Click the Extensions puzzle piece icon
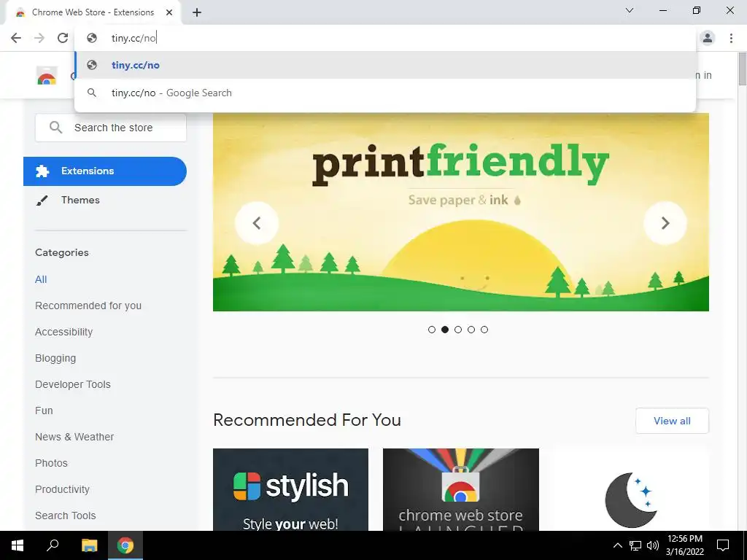Image resolution: width=747 pixels, height=560 pixels. tap(42, 171)
